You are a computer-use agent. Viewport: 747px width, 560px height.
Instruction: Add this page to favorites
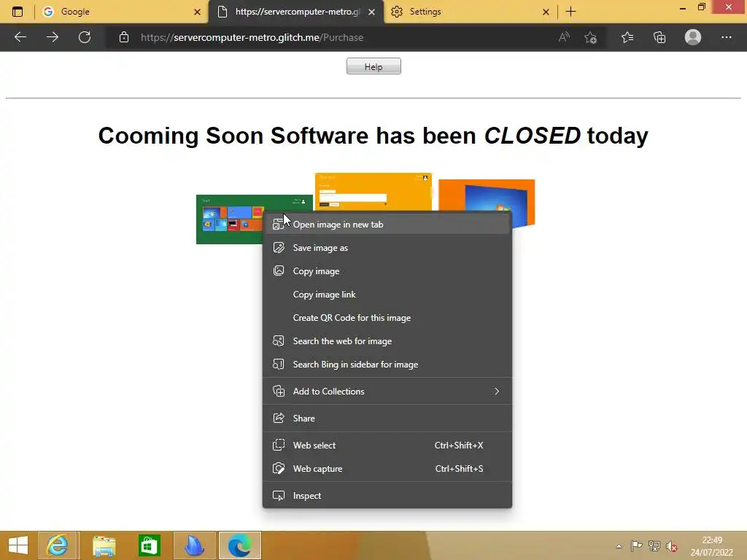tap(591, 37)
